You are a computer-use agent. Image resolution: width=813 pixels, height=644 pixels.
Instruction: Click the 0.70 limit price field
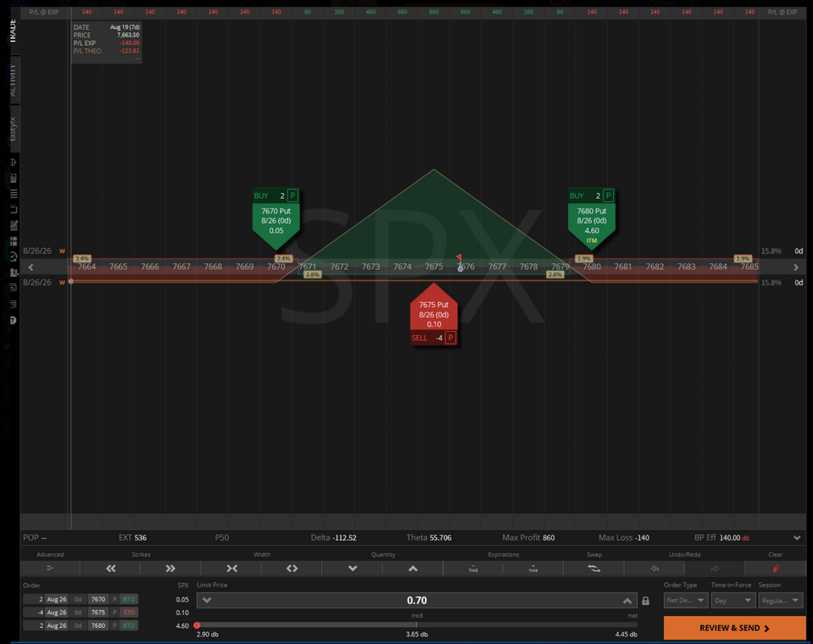(x=417, y=601)
